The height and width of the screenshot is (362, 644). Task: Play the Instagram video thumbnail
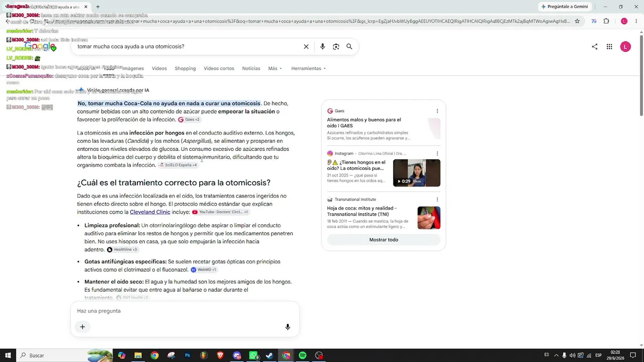pyautogui.click(x=417, y=173)
